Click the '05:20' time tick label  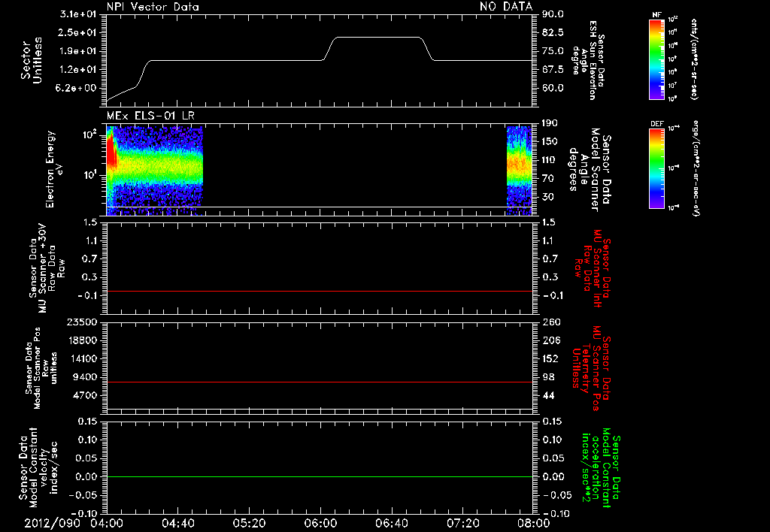pos(249,523)
